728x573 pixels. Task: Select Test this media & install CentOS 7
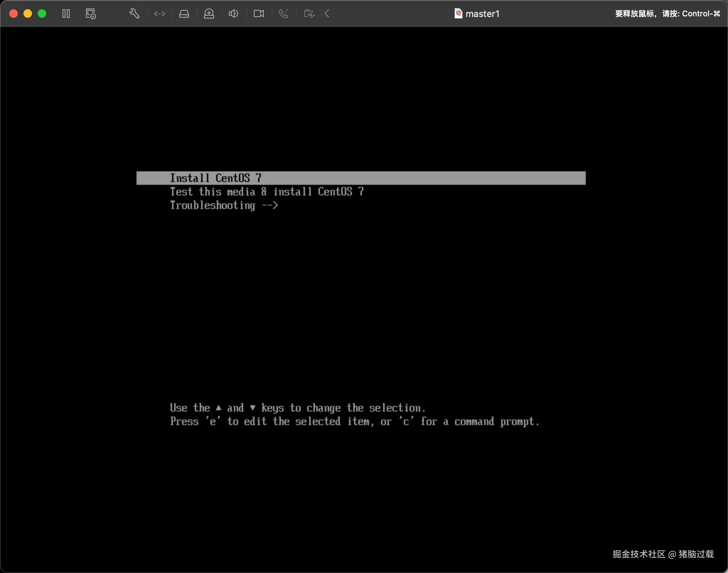pos(267,192)
